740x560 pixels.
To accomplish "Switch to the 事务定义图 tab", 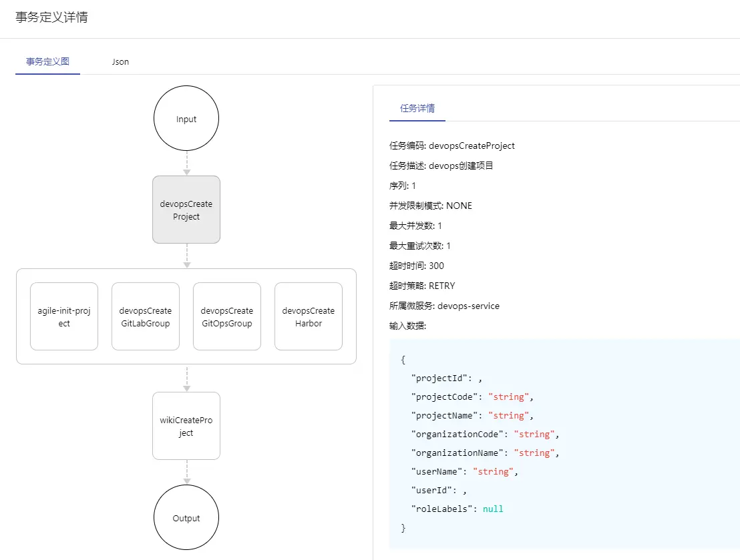I will 47,62.
